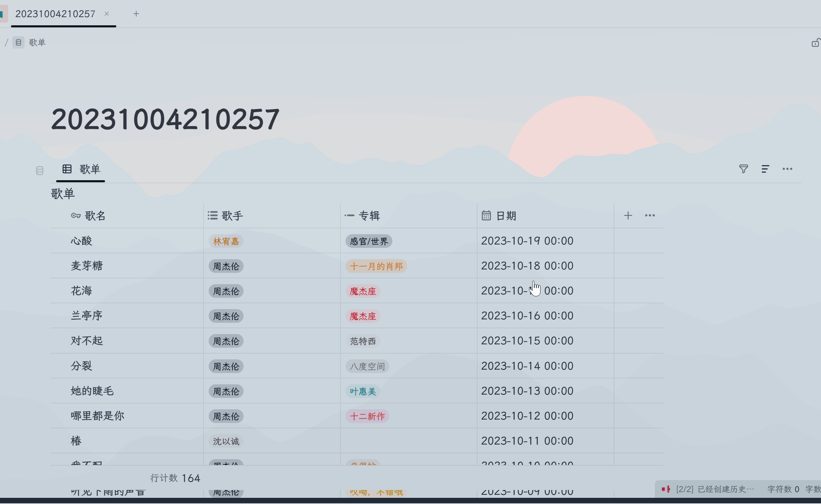821x504 pixels.
Task: Open the 日期 column header menu
Action: [506, 216]
